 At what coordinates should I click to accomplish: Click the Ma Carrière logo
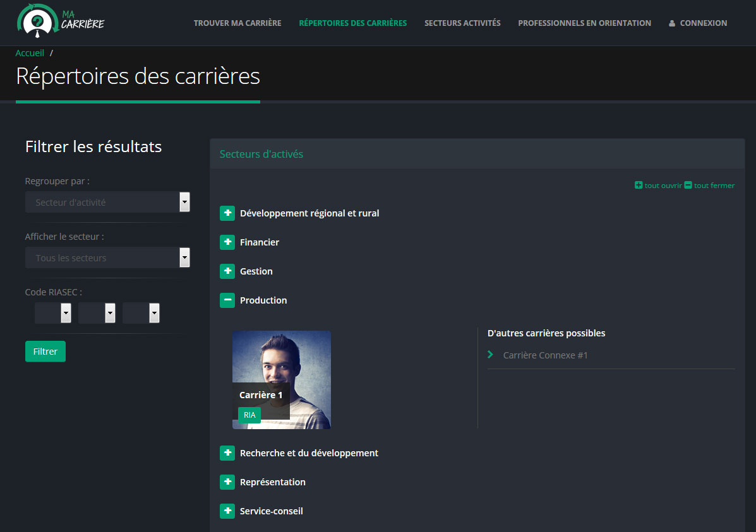(x=61, y=20)
